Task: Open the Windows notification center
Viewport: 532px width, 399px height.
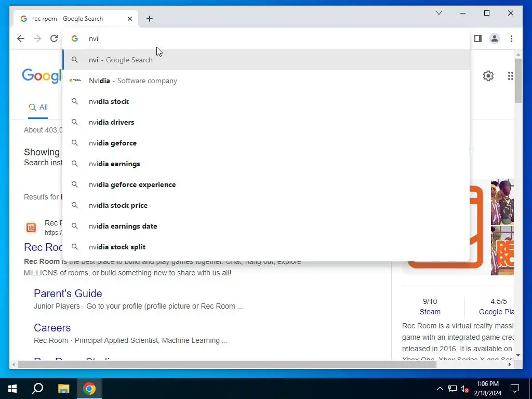Action: tap(515, 389)
